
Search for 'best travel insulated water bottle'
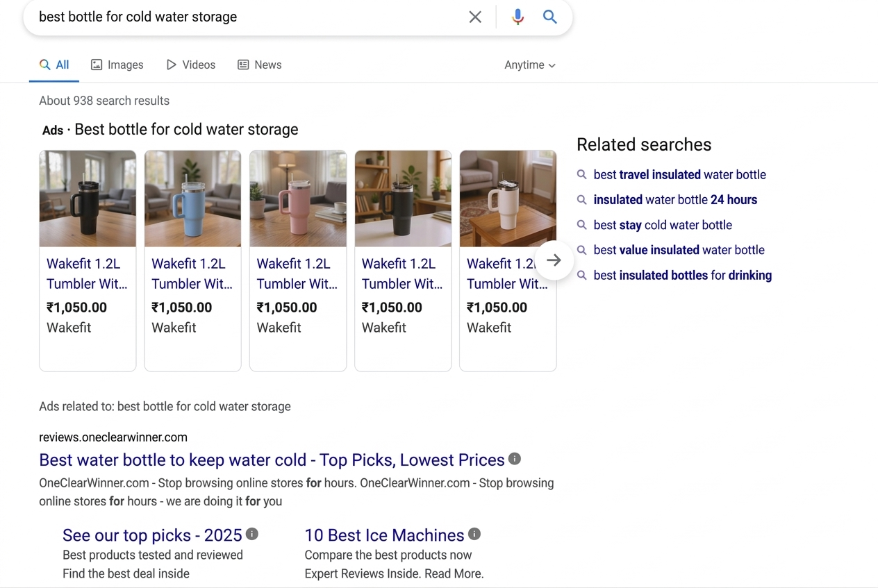pyautogui.click(x=679, y=175)
